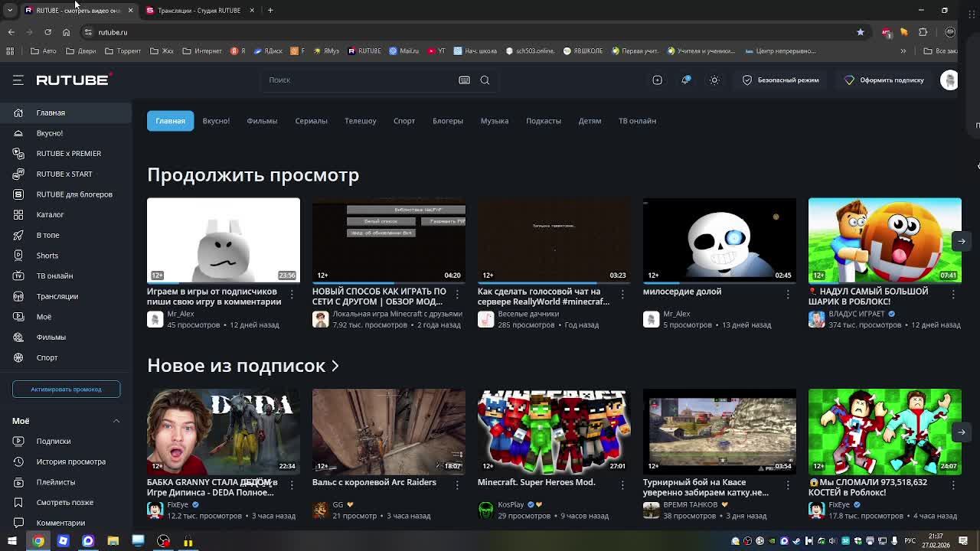Open Трансляции in the sidebar
Screen dimensions: 980x551
[x=66, y=296]
